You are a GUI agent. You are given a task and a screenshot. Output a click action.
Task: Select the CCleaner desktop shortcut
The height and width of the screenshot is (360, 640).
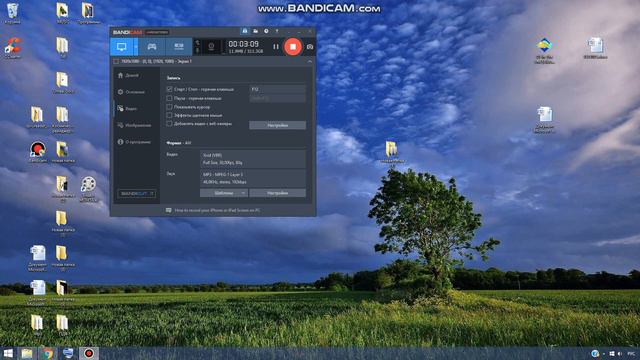tap(12, 48)
